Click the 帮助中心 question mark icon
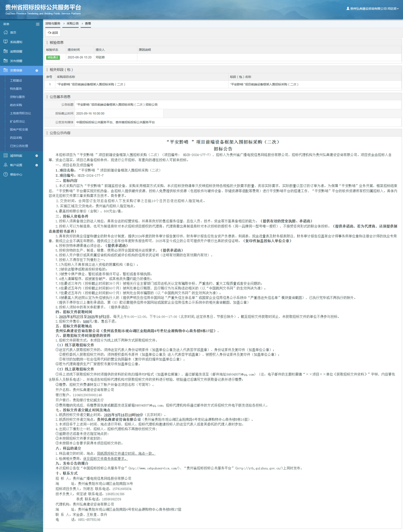This screenshot has width=403, height=532. 5,174
